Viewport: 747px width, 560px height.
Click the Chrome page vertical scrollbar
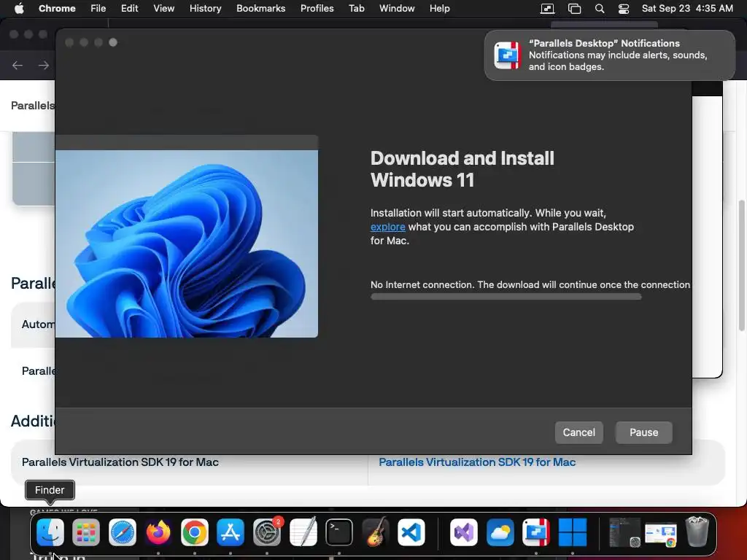(741, 265)
